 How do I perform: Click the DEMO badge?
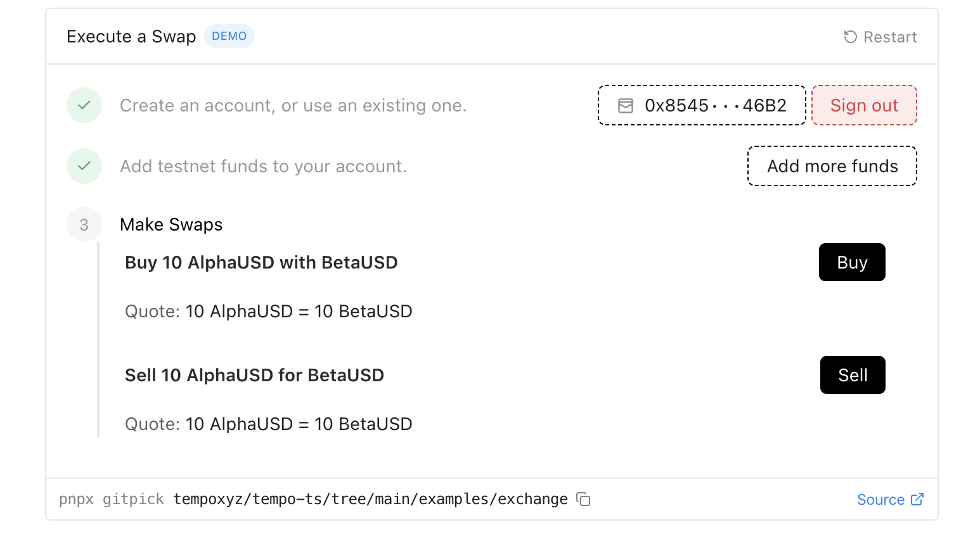tap(229, 36)
